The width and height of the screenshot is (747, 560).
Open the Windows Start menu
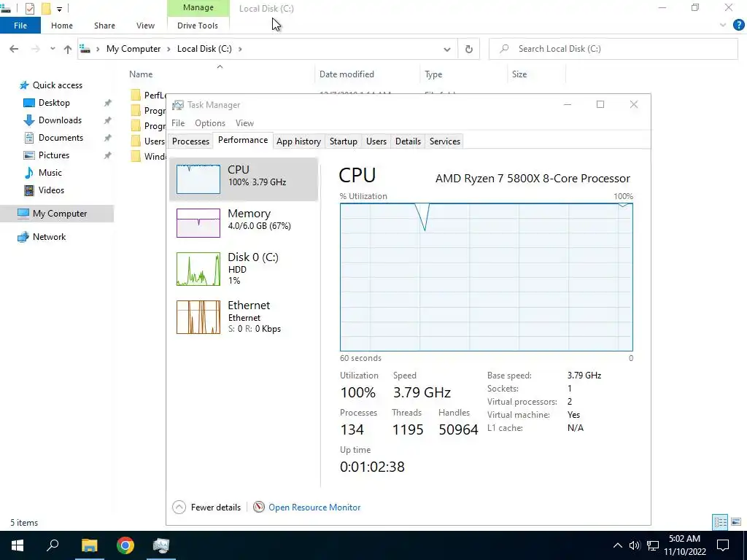click(x=18, y=545)
